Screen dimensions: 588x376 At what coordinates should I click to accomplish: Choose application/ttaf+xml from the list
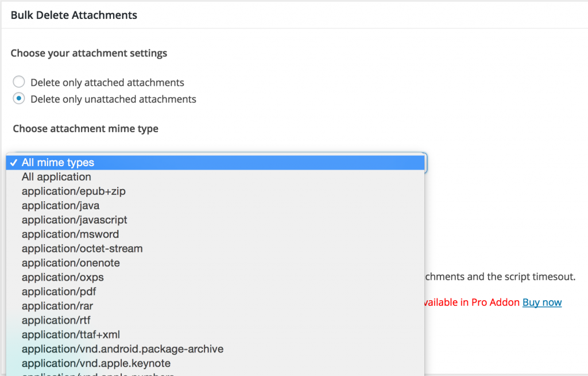click(x=73, y=335)
